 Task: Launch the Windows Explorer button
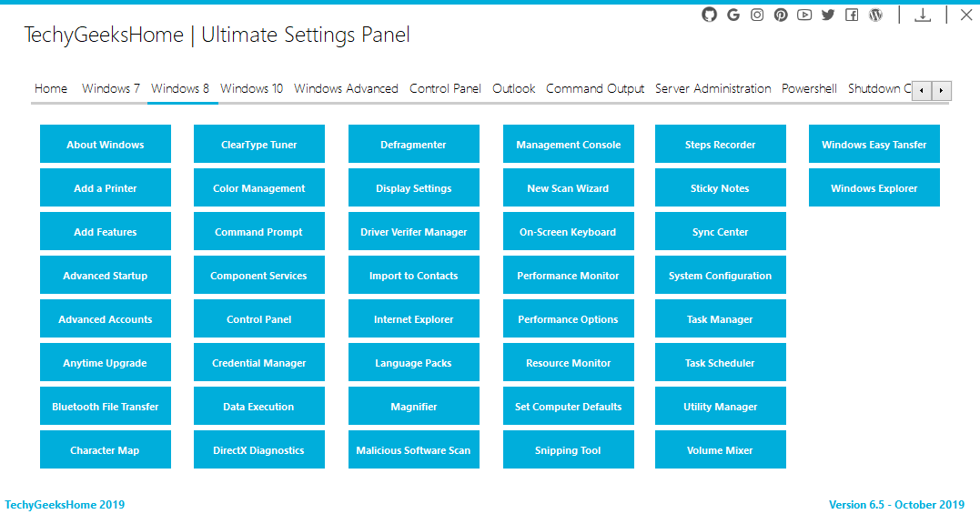tap(874, 188)
